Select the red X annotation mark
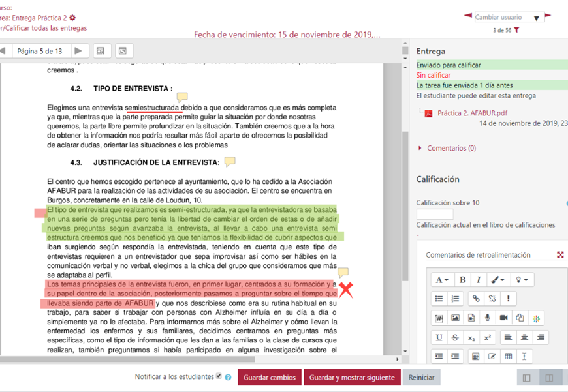 pyautogui.click(x=346, y=290)
